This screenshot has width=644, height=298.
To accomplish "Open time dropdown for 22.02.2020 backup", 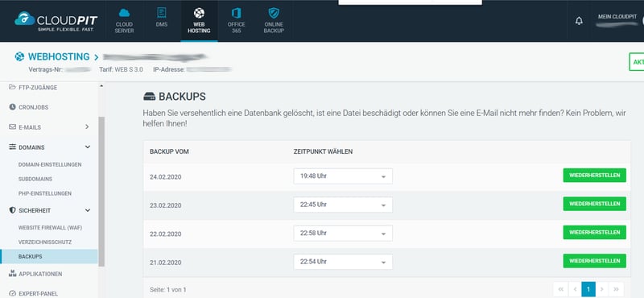I will click(343, 233).
